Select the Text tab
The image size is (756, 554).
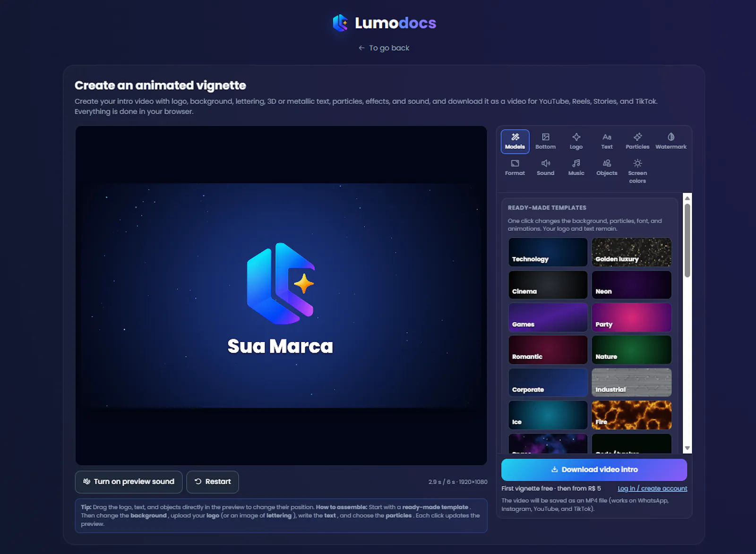[x=607, y=141]
